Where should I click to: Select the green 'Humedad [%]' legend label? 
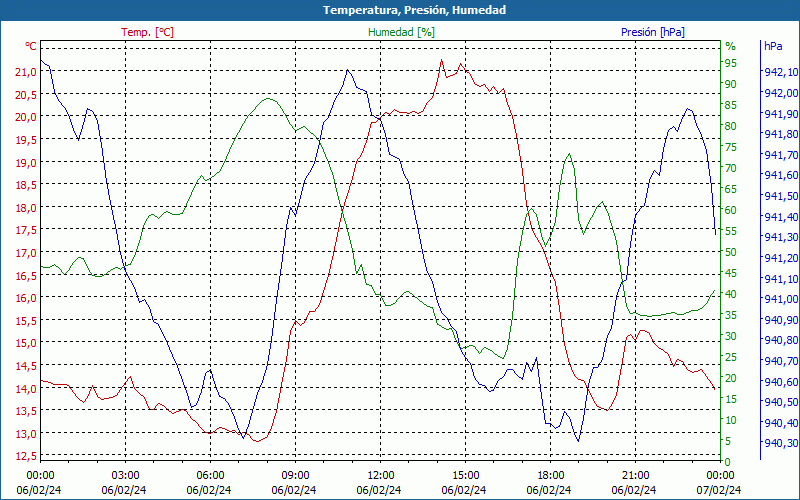[x=402, y=32]
